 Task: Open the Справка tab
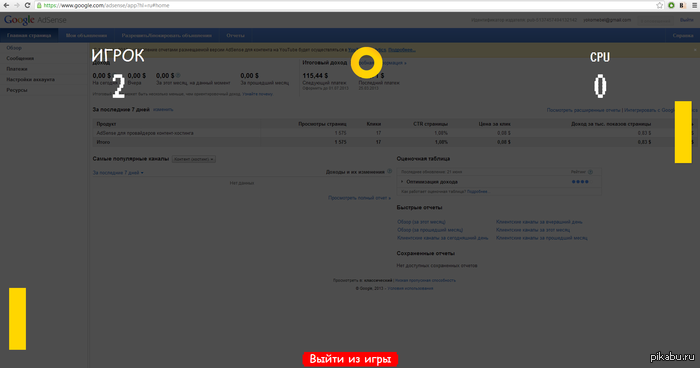(683, 35)
